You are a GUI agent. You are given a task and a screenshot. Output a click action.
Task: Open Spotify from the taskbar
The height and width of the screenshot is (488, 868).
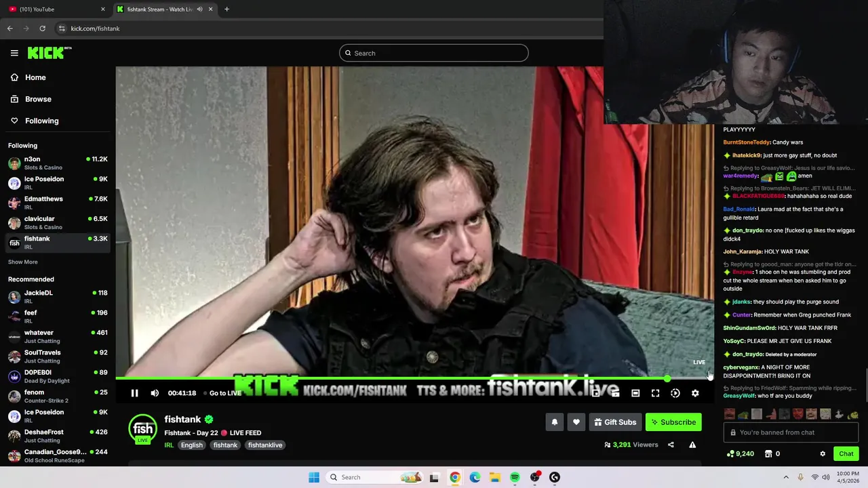pos(515,477)
